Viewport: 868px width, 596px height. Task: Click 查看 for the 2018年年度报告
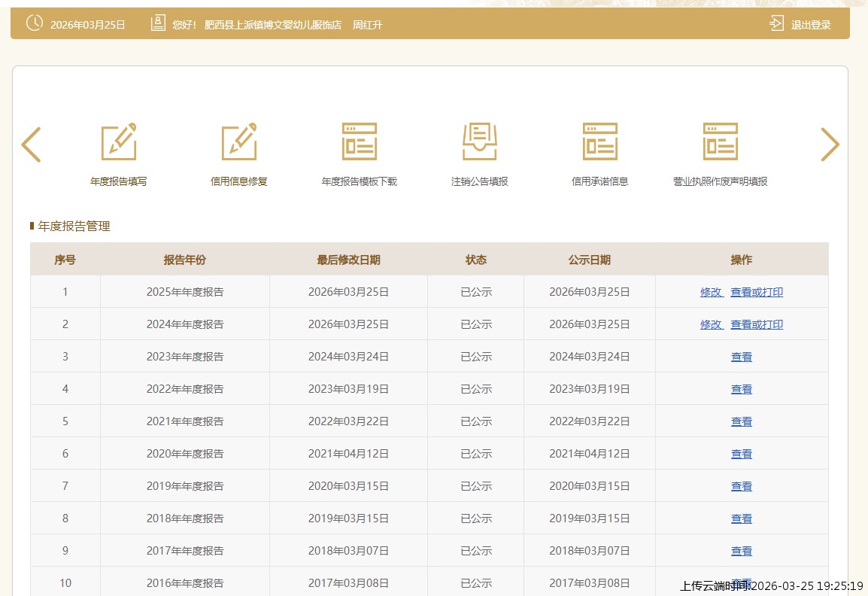(x=742, y=518)
